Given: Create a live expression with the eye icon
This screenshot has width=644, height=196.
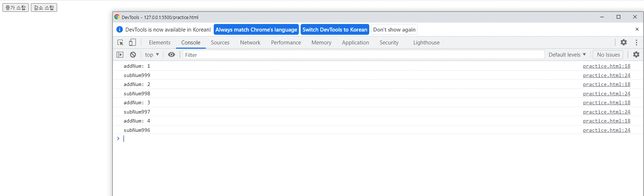Looking at the screenshot, I should [172, 55].
